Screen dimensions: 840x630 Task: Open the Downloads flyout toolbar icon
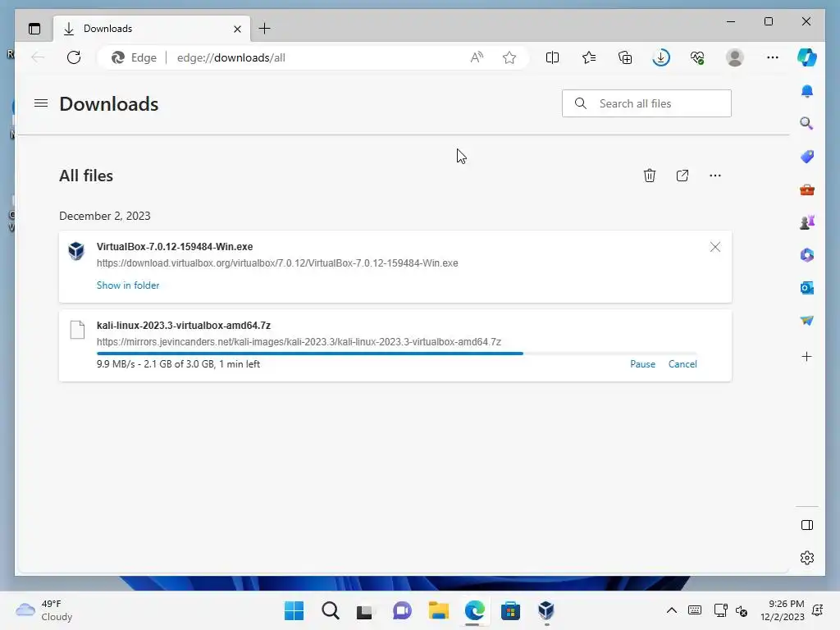(x=661, y=57)
